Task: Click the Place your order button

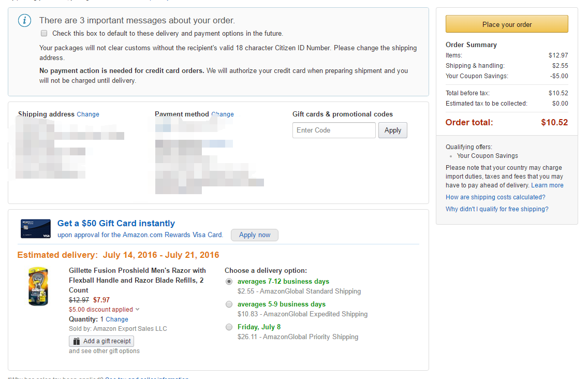Action: (x=507, y=24)
